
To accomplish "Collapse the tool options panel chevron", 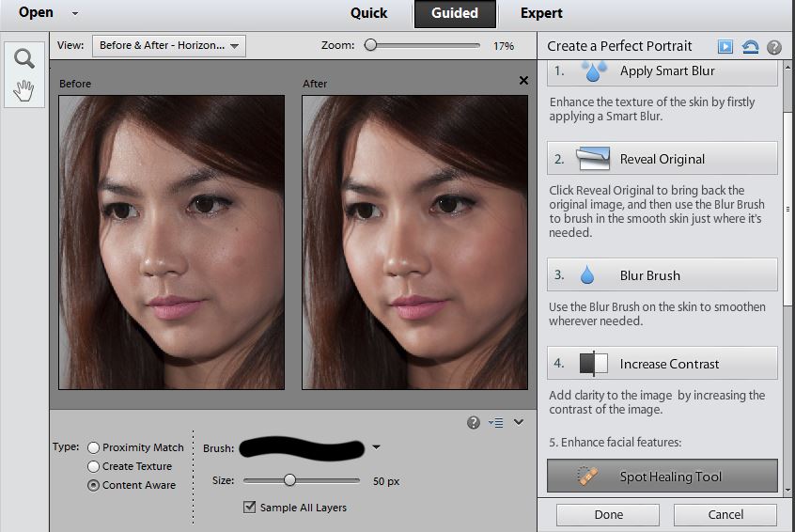I will pos(518,422).
